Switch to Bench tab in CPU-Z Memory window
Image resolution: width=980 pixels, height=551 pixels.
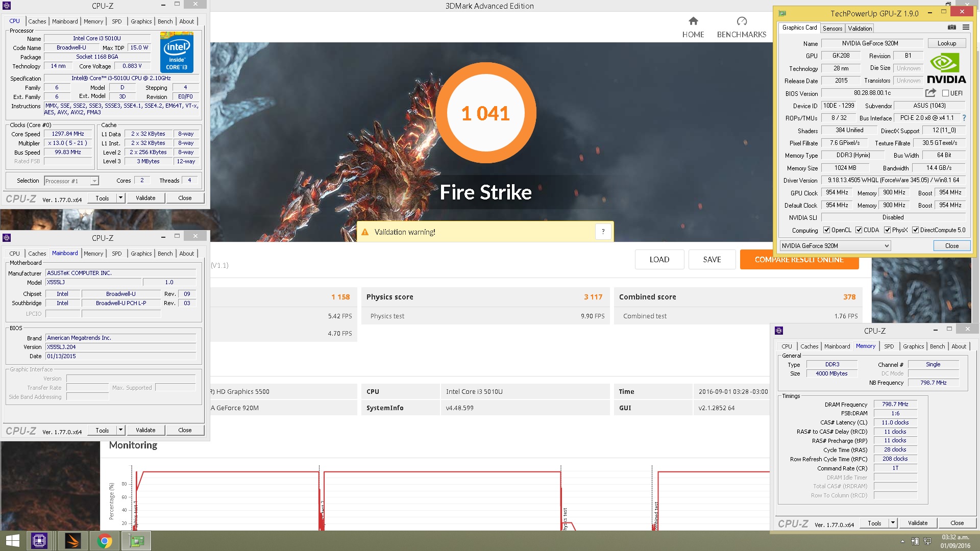click(937, 346)
